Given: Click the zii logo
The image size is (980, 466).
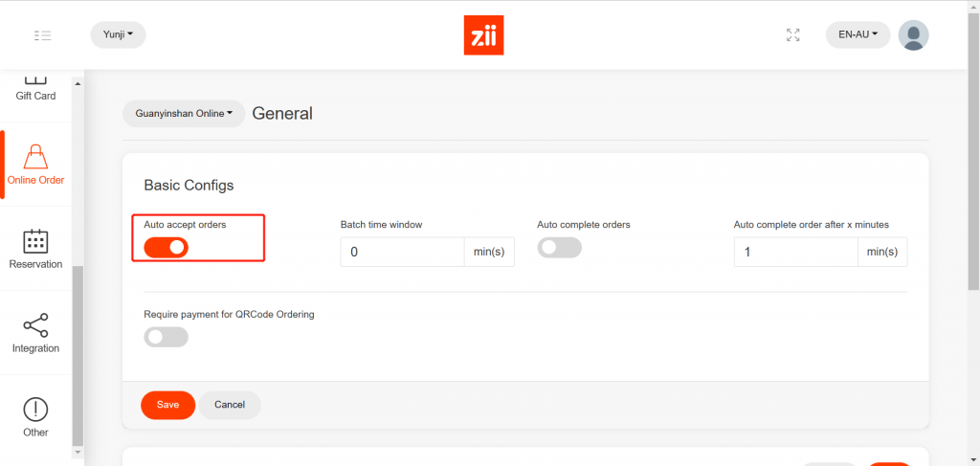Looking at the screenshot, I should 483,35.
